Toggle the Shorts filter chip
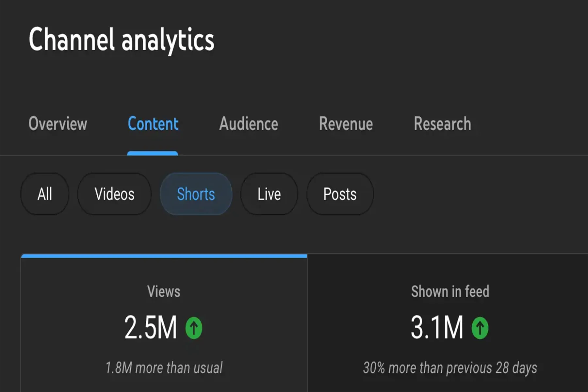 tap(196, 194)
